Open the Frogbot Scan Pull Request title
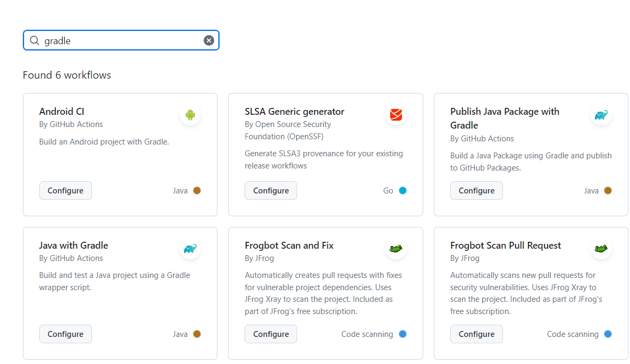The width and height of the screenshot is (630, 364). [x=506, y=246]
